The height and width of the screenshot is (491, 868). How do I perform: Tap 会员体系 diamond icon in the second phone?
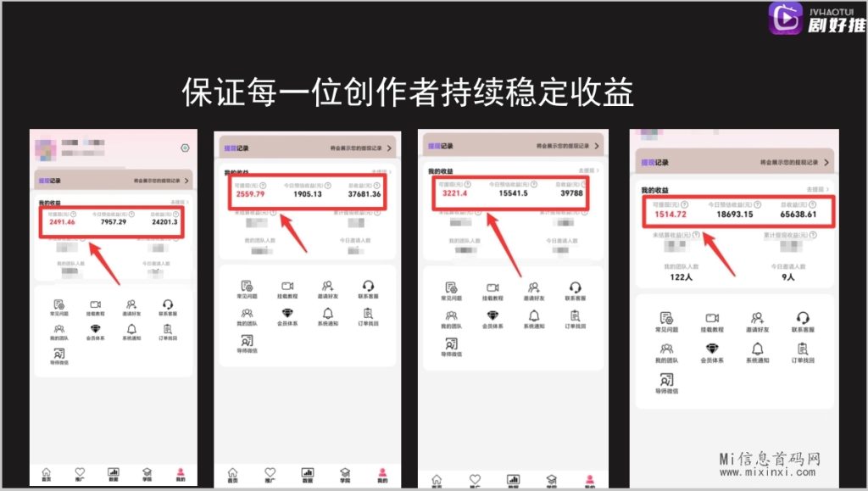tap(287, 315)
